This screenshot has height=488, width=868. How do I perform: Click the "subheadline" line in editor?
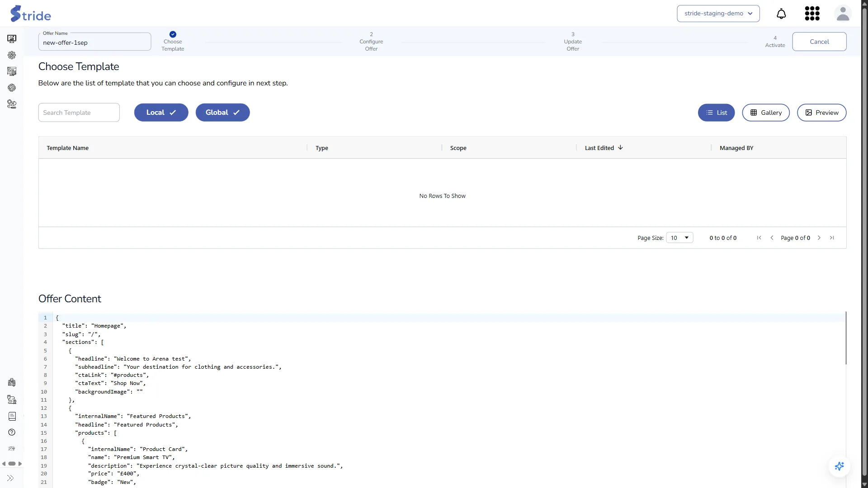click(x=178, y=367)
